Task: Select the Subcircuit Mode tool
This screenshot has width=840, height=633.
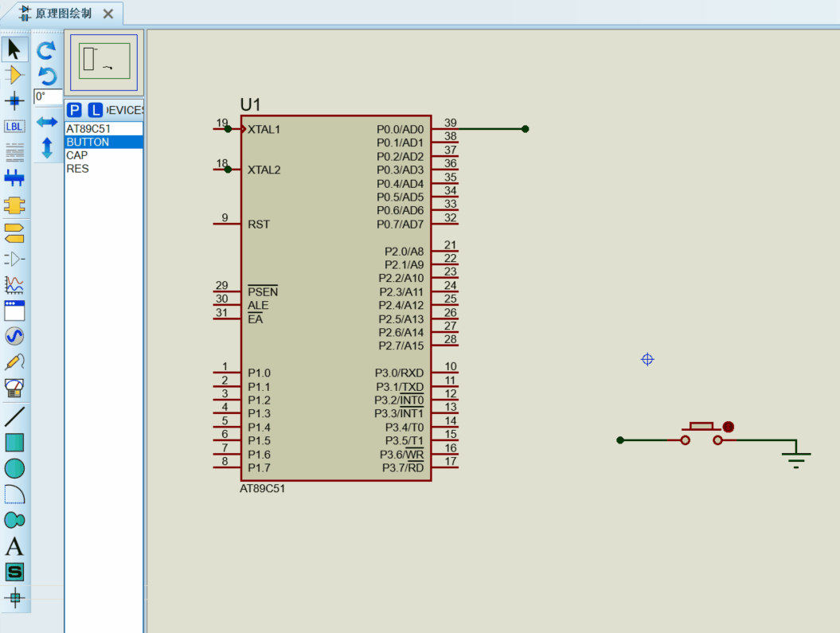Action: 14,205
